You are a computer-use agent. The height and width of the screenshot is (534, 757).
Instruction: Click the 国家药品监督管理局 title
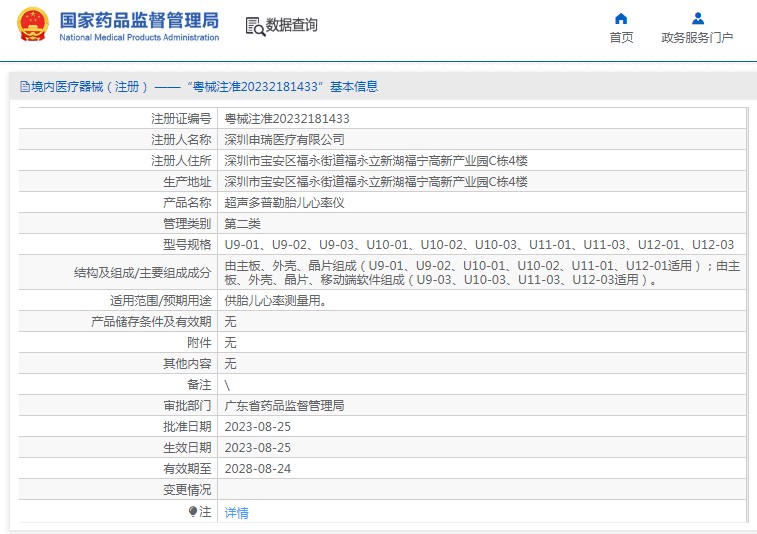coord(139,20)
